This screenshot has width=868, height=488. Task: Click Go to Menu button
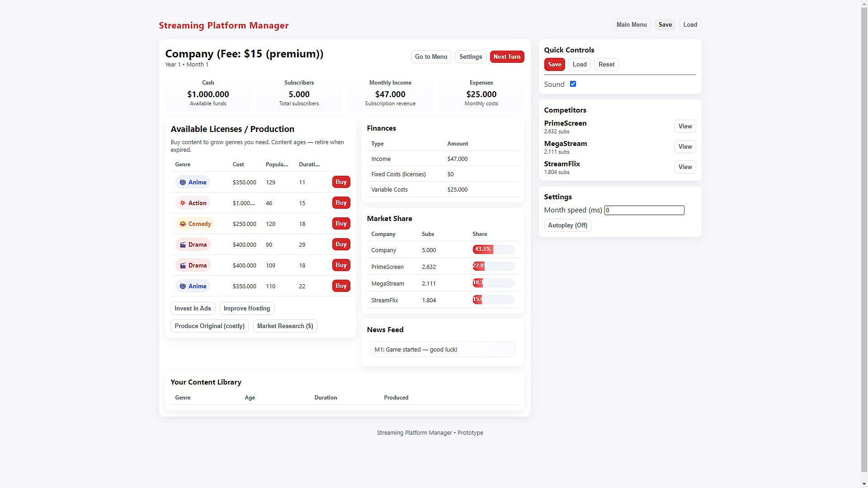[430, 56]
